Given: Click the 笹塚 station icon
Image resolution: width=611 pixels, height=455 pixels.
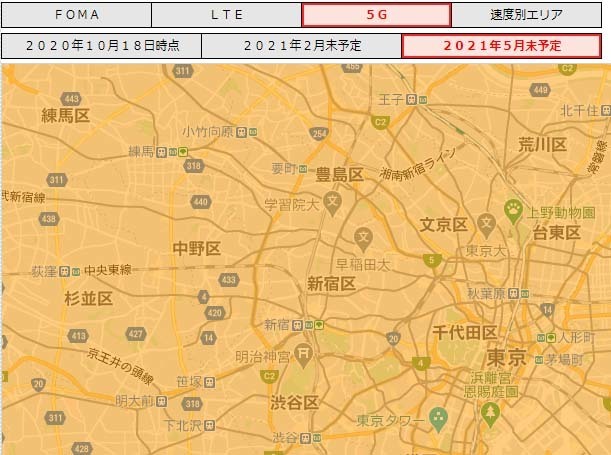Looking at the screenshot, I should 210,382.
